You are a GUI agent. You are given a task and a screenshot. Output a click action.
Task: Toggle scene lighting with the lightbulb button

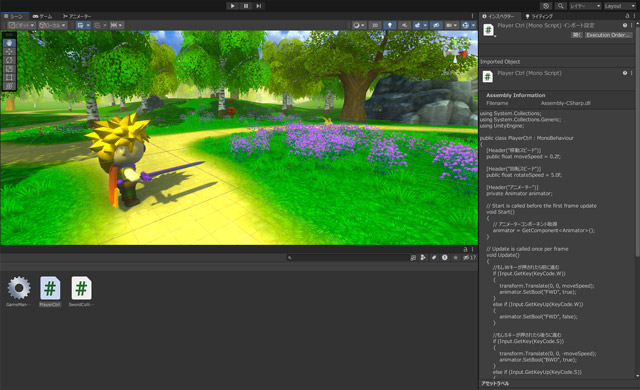coord(389,25)
